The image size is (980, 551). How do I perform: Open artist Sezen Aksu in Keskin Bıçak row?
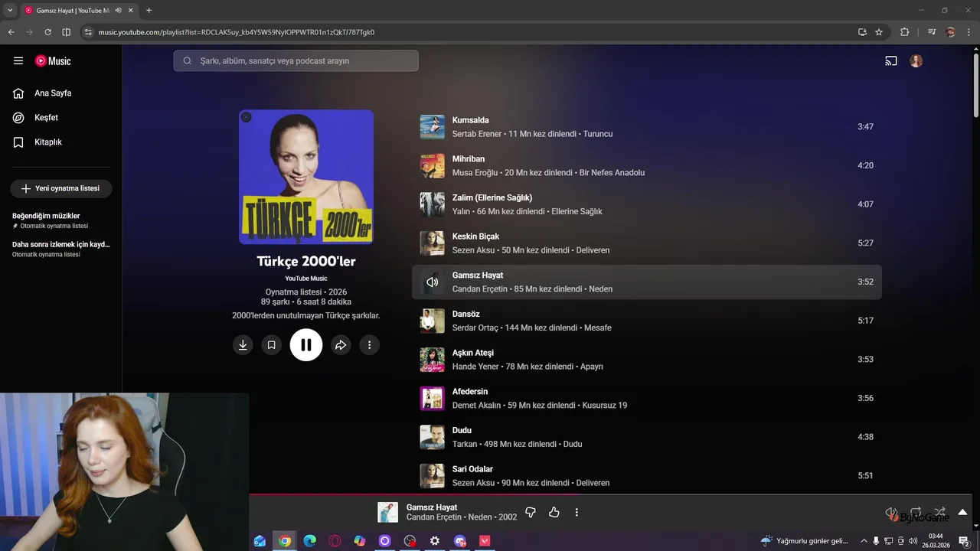tap(473, 250)
